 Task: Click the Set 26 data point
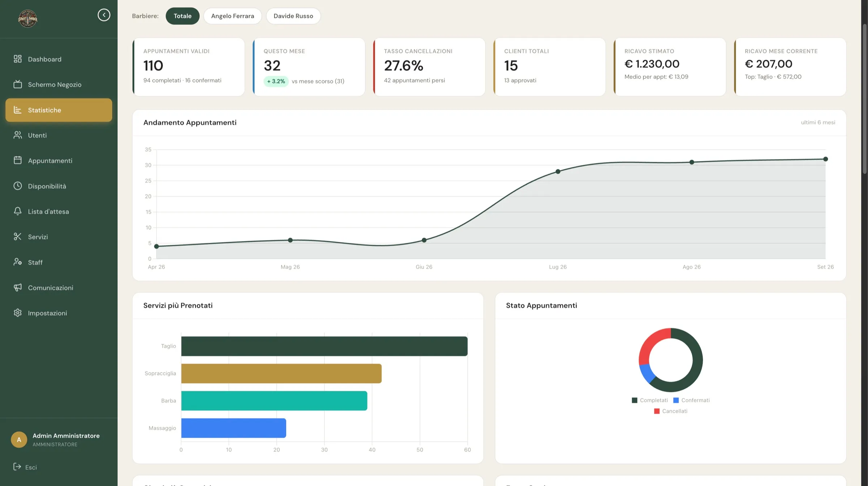pyautogui.click(x=826, y=159)
